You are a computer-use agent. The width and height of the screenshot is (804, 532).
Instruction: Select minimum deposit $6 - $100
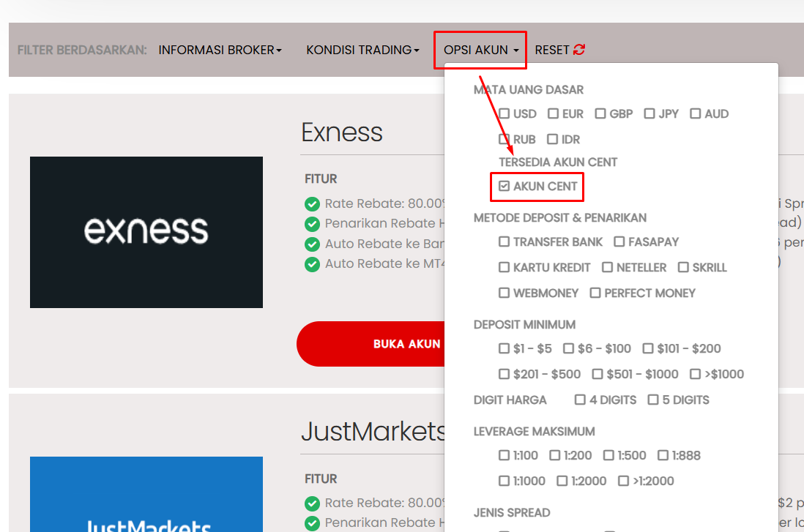(569, 348)
